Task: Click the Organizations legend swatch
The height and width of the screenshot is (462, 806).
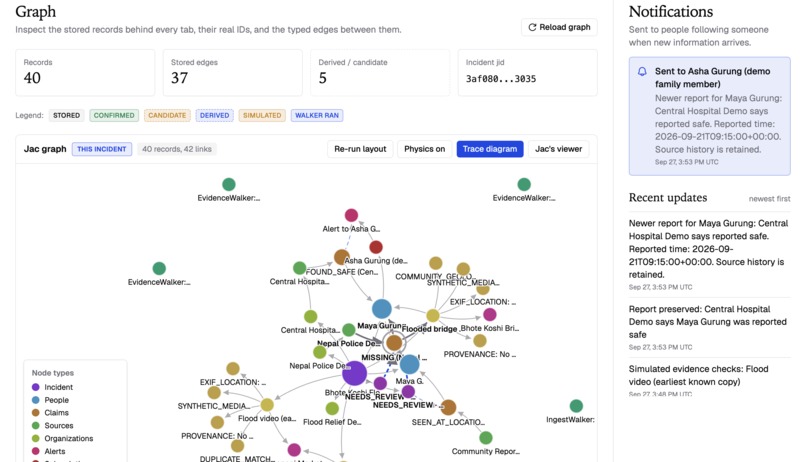Action: click(35, 438)
